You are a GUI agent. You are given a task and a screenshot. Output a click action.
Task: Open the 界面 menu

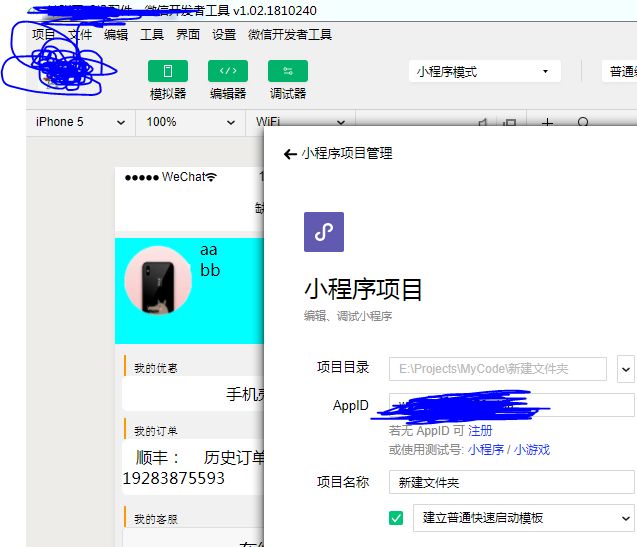click(188, 35)
